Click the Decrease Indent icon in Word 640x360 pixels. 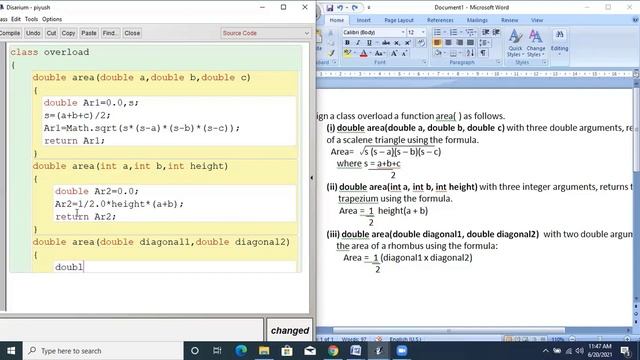[x=486, y=32]
